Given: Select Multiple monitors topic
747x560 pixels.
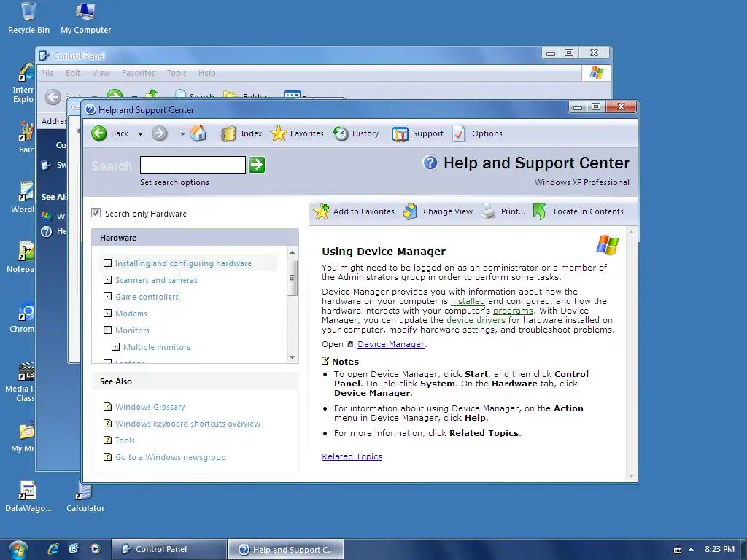Looking at the screenshot, I should [157, 347].
